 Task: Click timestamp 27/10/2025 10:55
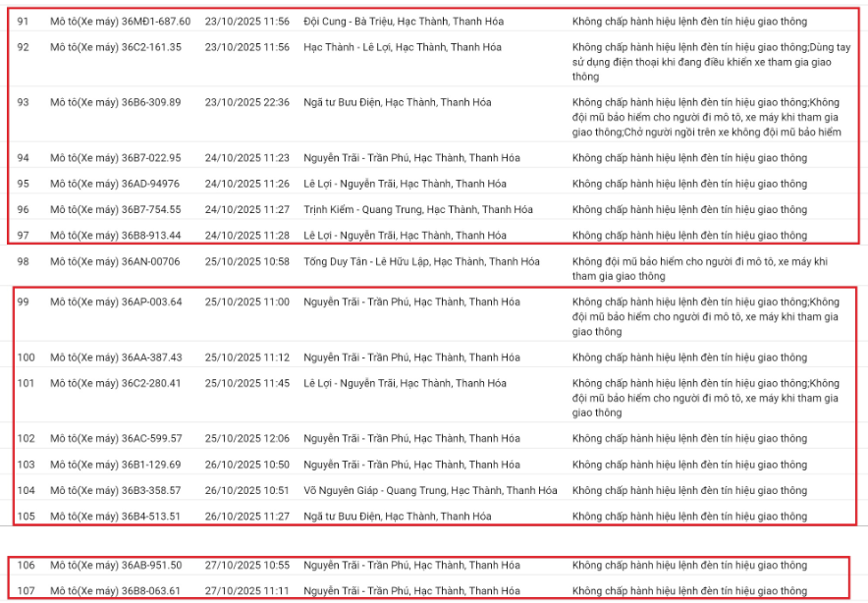tap(247, 565)
